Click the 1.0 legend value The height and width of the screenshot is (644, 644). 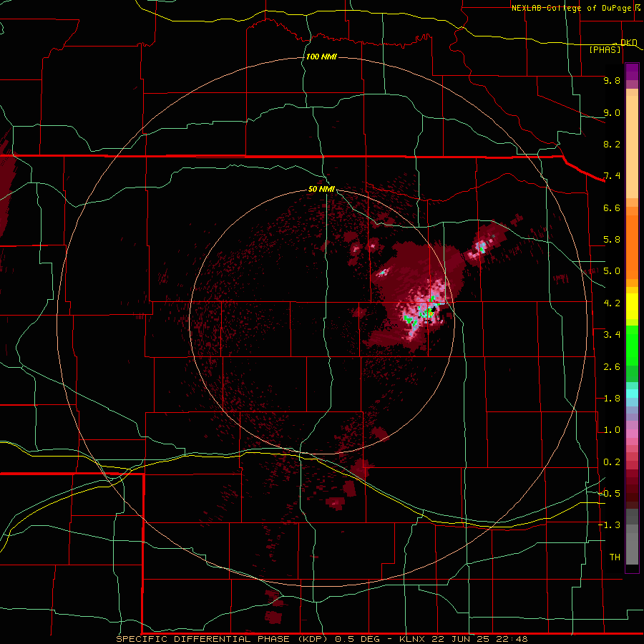pyautogui.click(x=612, y=430)
